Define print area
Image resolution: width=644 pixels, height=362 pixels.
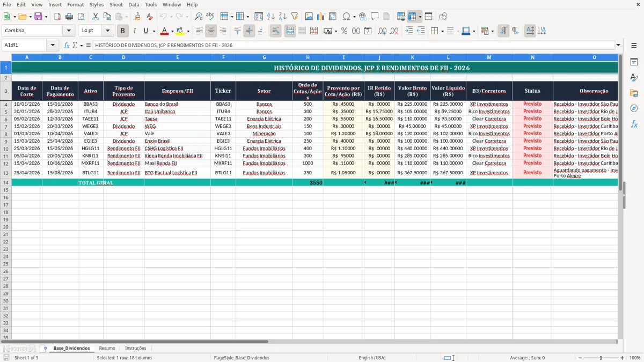tap(401, 17)
